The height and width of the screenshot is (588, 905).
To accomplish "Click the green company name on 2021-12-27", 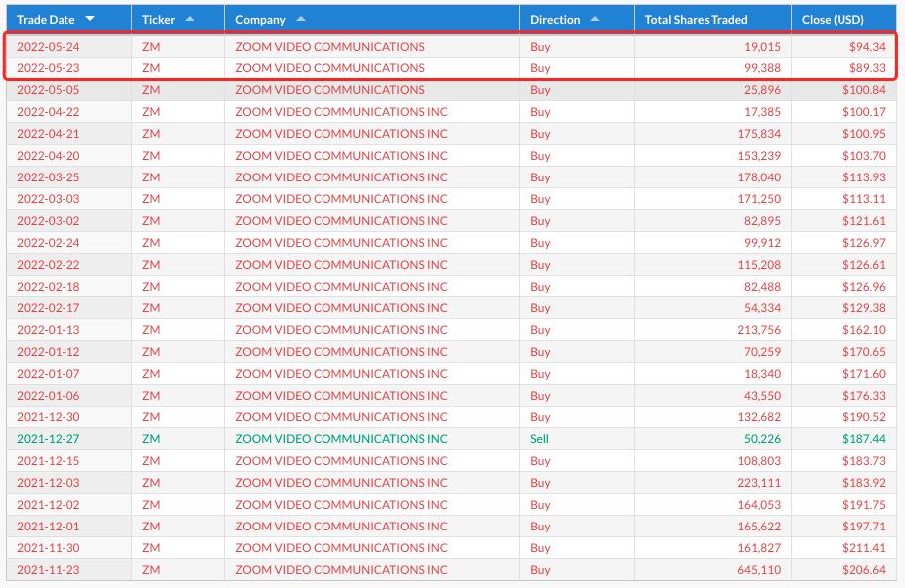I will click(x=340, y=439).
